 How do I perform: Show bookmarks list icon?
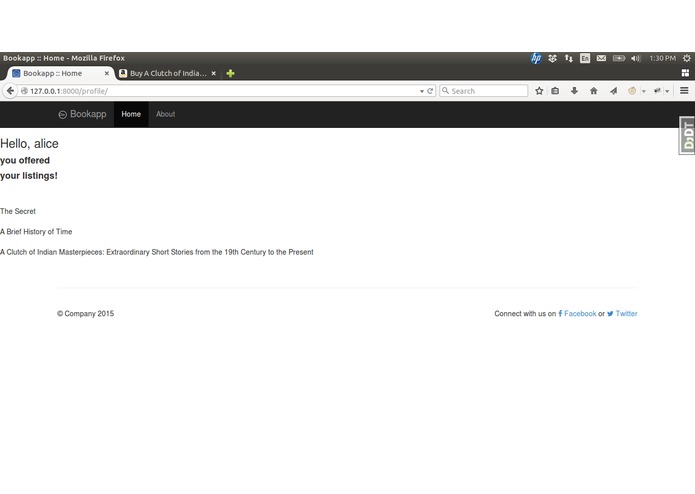click(x=555, y=91)
